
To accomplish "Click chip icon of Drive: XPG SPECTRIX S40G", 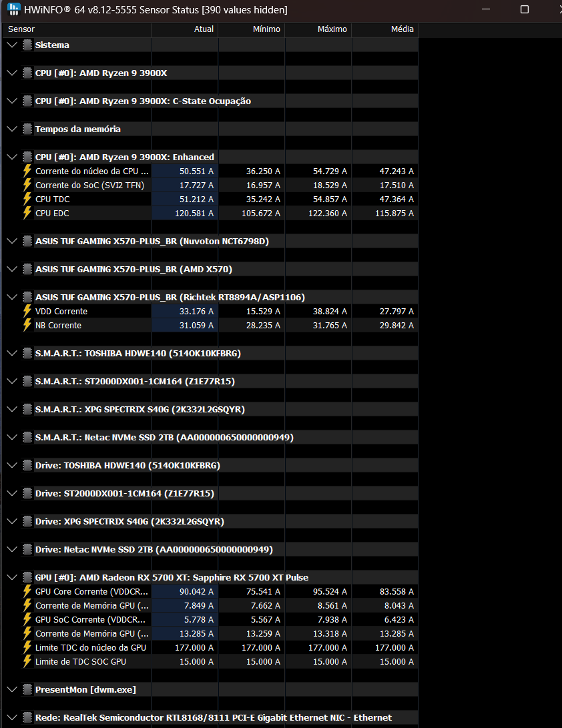I will (27, 521).
